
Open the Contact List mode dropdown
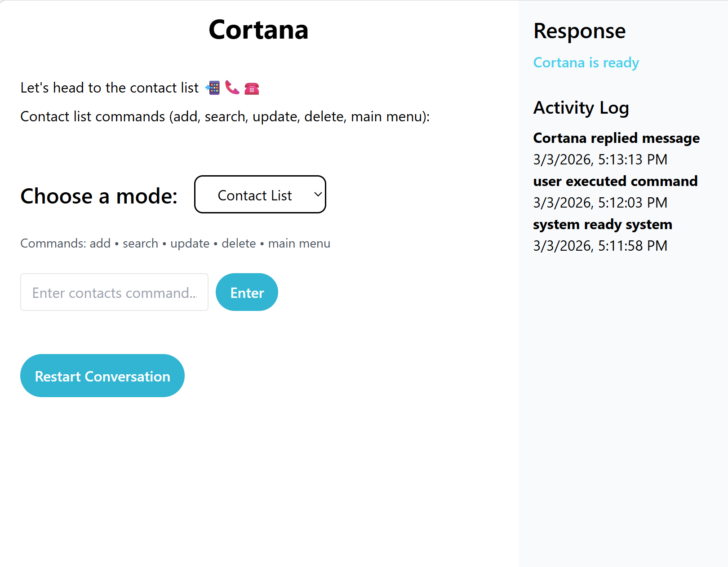coord(260,195)
